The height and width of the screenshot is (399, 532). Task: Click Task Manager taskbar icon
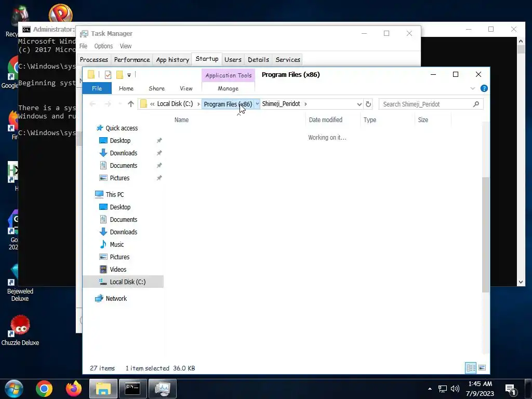[163, 389]
